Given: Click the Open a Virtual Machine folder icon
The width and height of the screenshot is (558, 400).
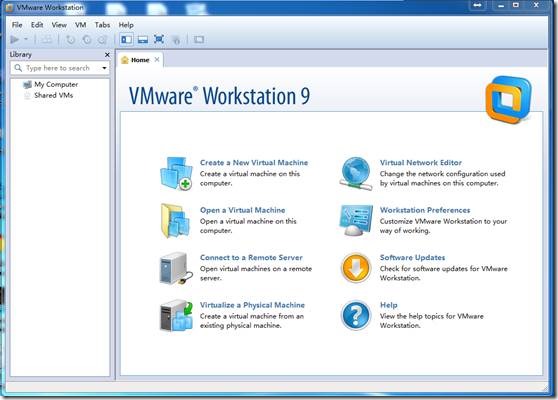Looking at the screenshot, I should 176,221.
